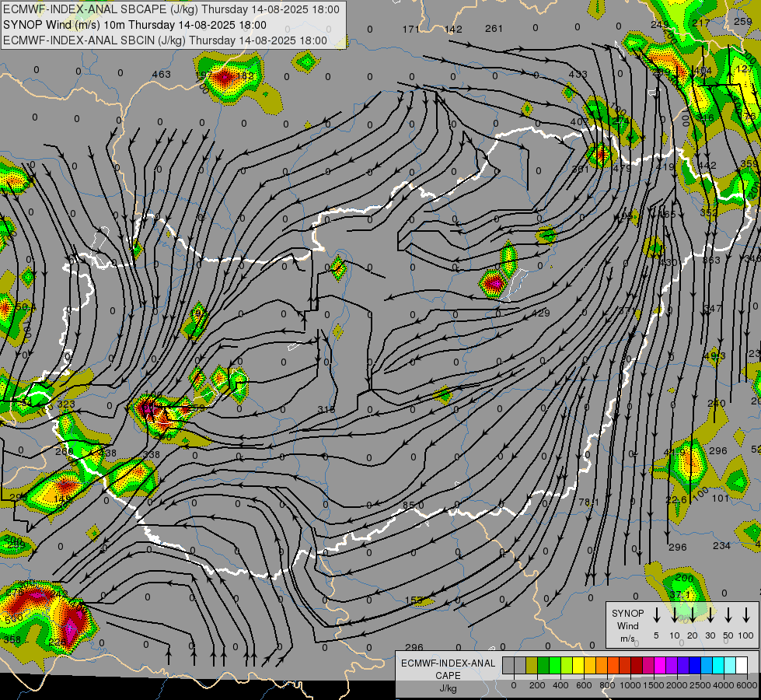The height and width of the screenshot is (700, 761).
Task: Click the map value 226
Action: click(58, 642)
